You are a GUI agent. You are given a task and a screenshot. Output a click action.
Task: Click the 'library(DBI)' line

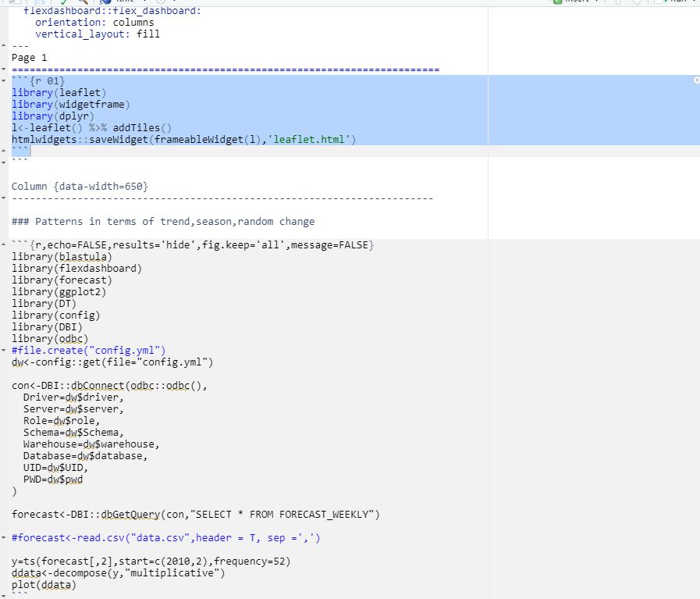click(x=48, y=327)
